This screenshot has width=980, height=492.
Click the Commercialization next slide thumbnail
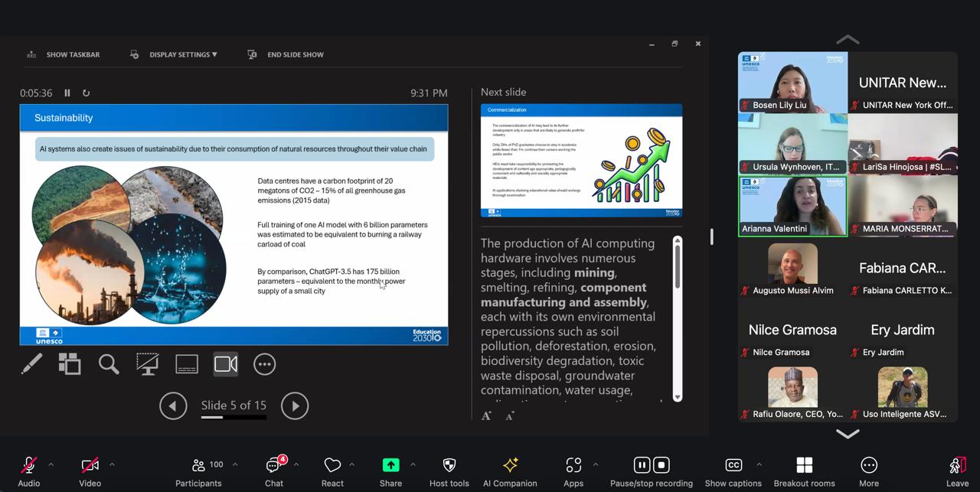pos(581,161)
